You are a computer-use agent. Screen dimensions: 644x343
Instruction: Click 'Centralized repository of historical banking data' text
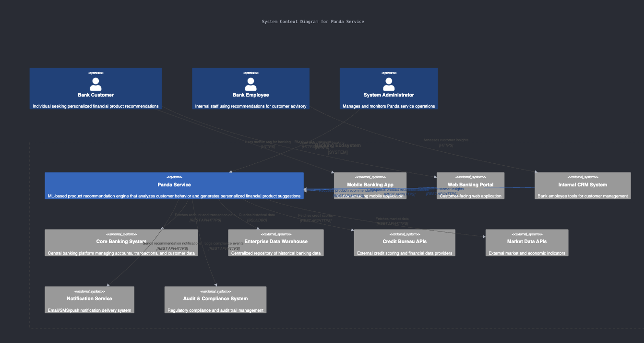pos(276,253)
